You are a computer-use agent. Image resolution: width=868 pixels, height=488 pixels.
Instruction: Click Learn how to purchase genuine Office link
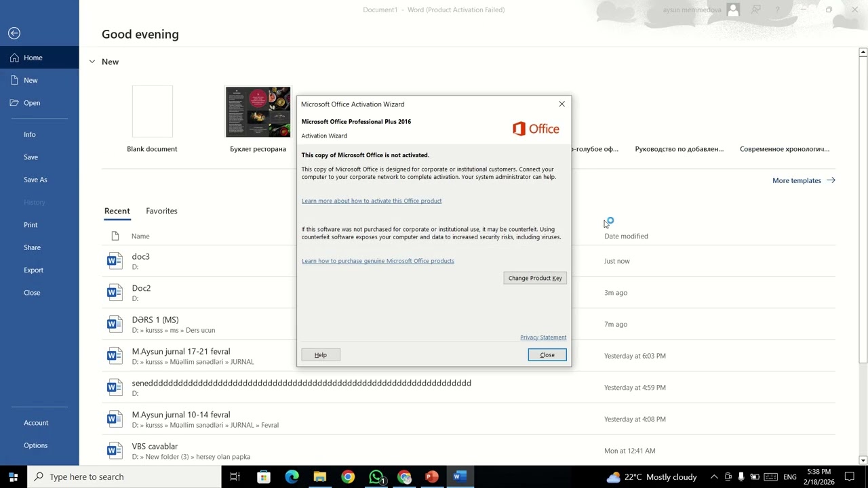tap(378, 261)
